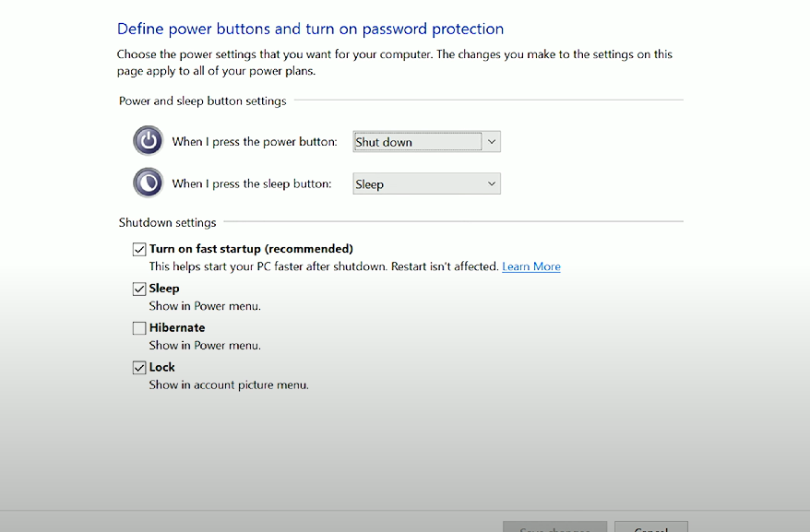Expand the chevron arrow beside 'Shut down'
This screenshot has width=810, height=532.
pyautogui.click(x=492, y=141)
